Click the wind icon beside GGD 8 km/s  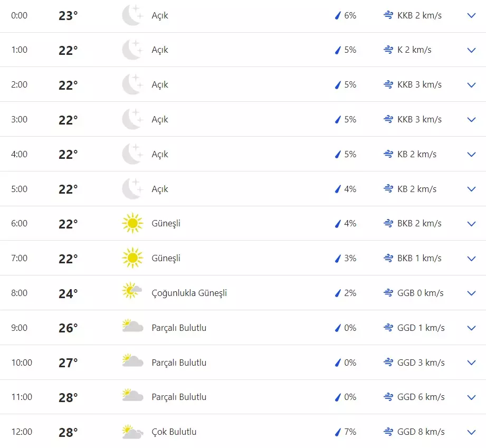click(388, 432)
